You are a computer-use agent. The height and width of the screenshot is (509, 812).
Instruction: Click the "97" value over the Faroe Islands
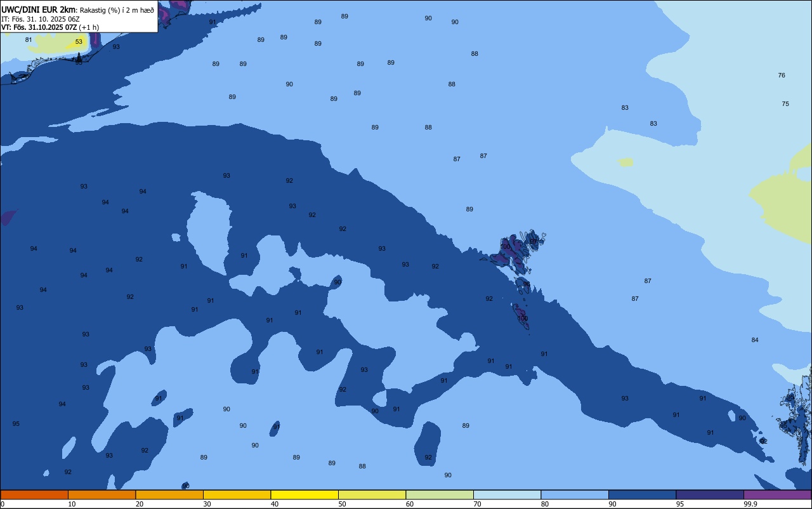tap(534, 242)
